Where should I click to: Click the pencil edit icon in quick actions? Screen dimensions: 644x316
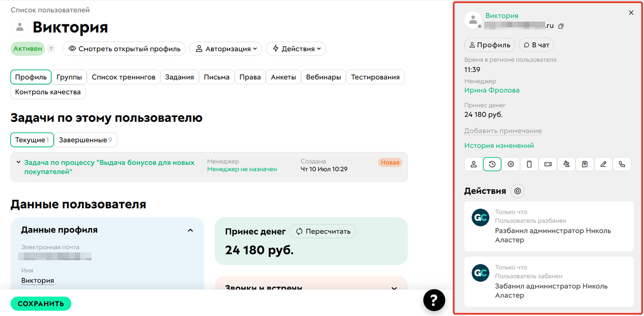(x=603, y=164)
